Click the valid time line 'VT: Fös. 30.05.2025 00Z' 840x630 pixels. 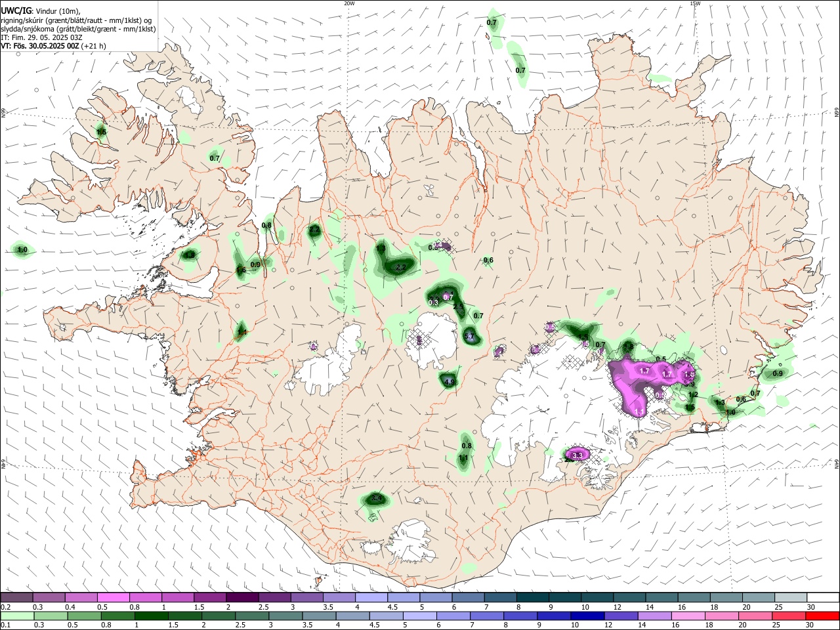point(40,46)
